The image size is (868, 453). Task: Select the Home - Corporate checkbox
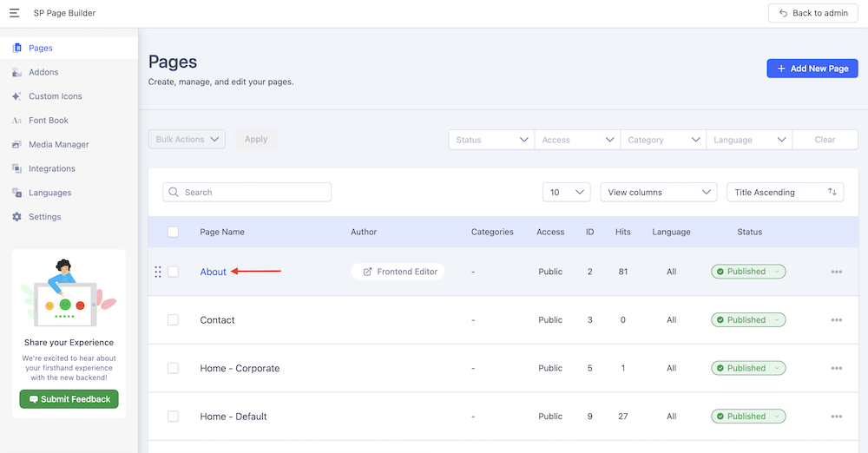(x=173, y=368)
